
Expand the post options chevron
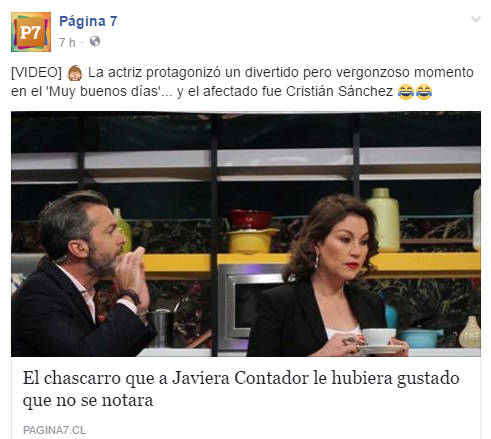click(x=476, y=19)
